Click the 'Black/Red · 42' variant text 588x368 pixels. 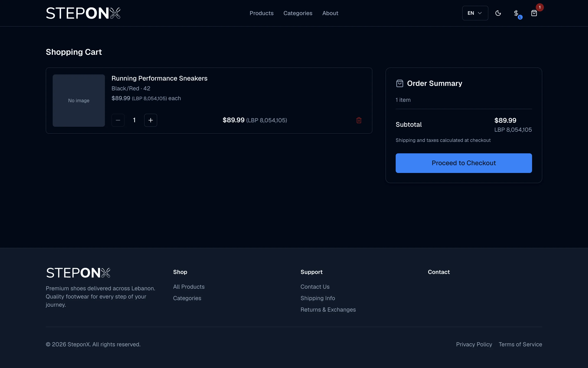point(131,88)
